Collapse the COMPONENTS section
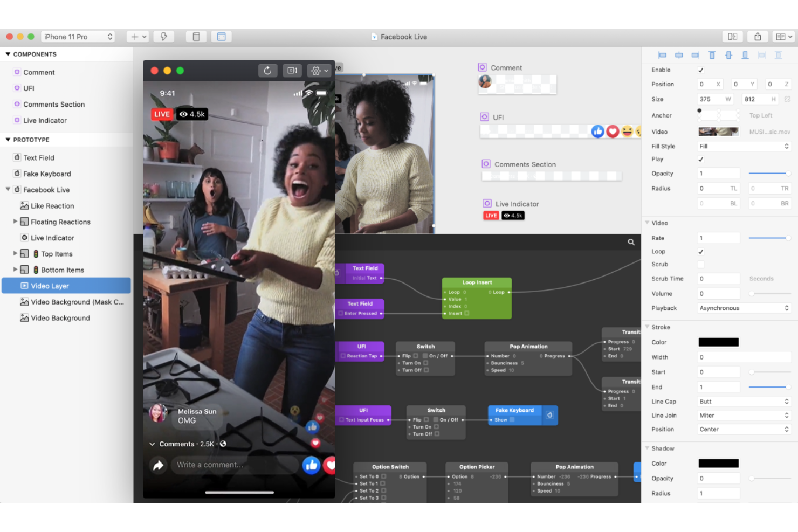This screenshot has height=532, width=798. (x=8, y=54)
